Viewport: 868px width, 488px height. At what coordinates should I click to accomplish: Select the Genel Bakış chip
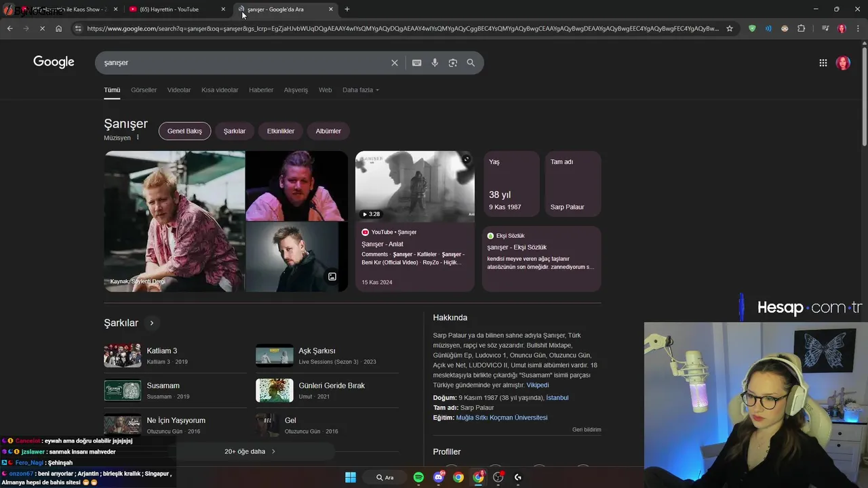tap(185, 131)
